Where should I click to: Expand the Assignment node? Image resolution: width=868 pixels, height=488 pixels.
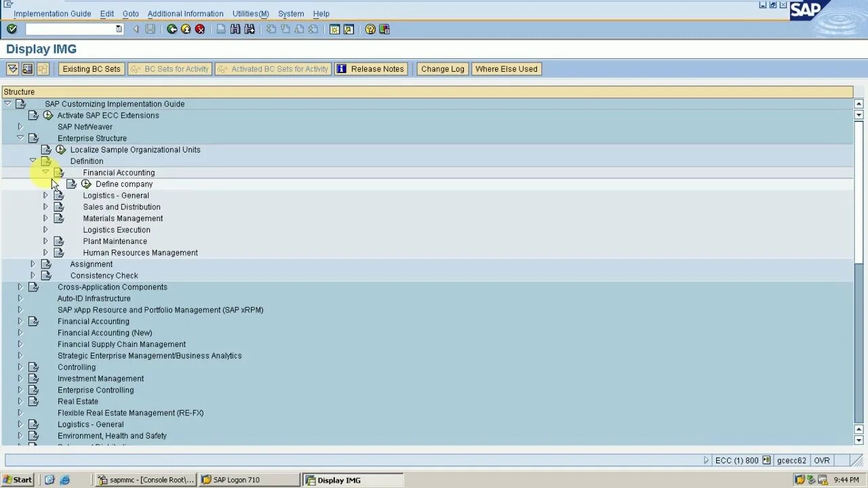(x=33, y=264)
